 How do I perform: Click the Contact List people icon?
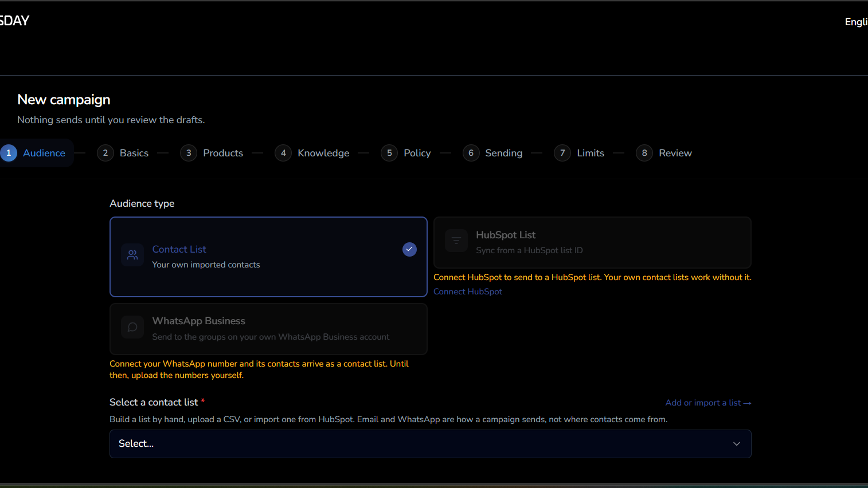tap(132, 255)
